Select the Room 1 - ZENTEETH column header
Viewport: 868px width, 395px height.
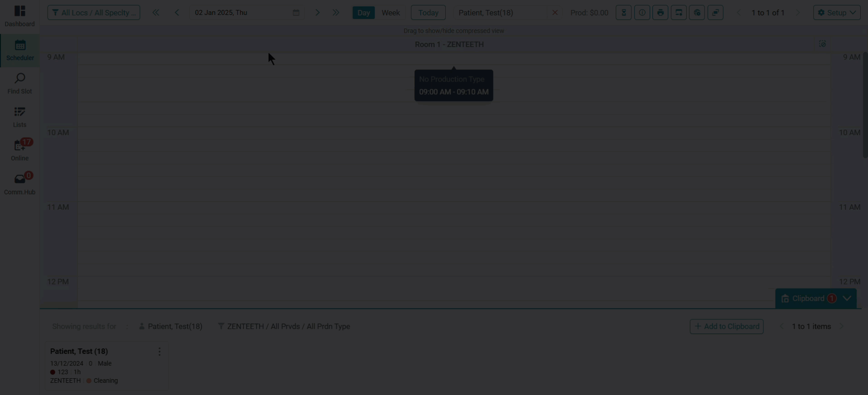pyautogui.click(x=449, y=44)
